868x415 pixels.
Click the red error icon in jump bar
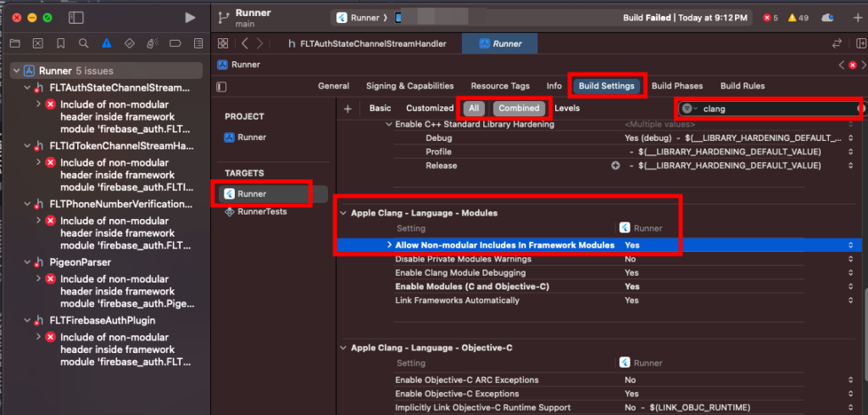click(853, 64)
